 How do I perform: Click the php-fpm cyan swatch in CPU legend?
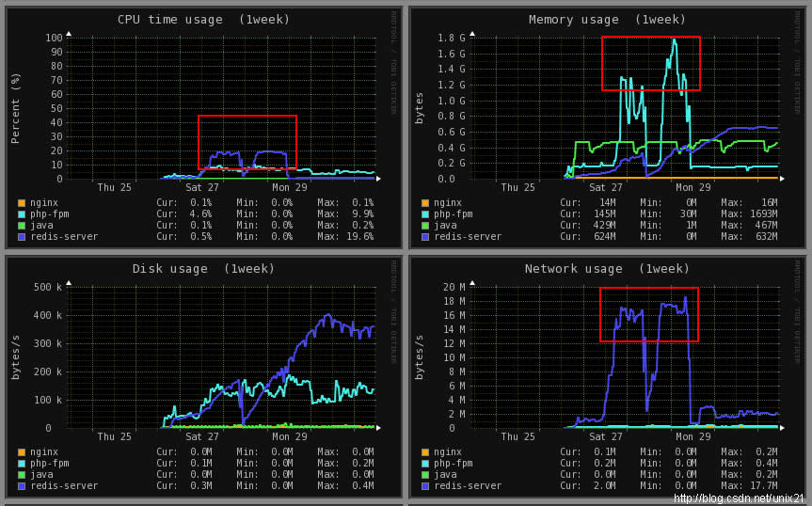click(22, 214)
